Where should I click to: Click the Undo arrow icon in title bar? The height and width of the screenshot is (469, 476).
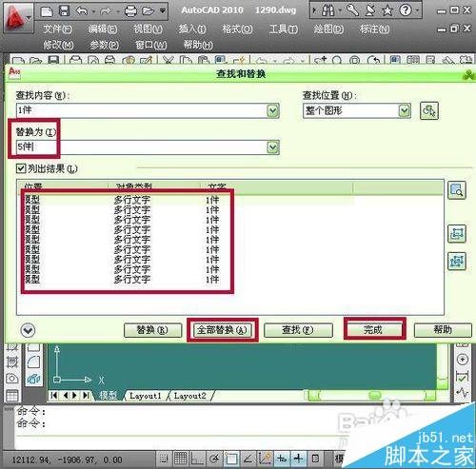point(82,11)
